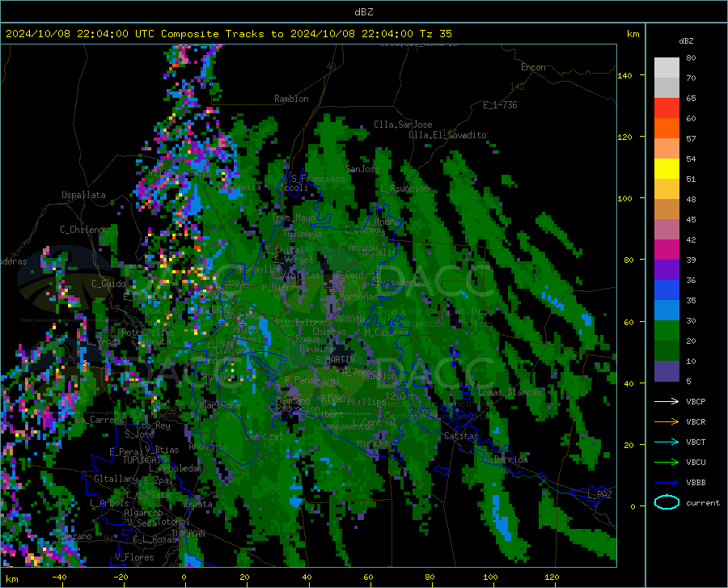Click legend scale value '57'
The image size is (728, 588).
tap(691, 139)
